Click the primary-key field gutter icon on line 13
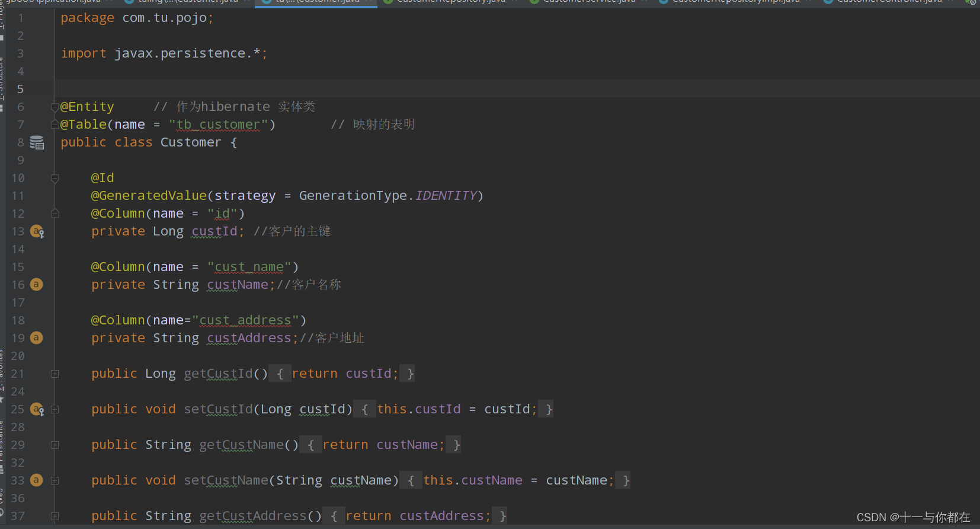This screenshot has width=980, height=529. [37, 231]
